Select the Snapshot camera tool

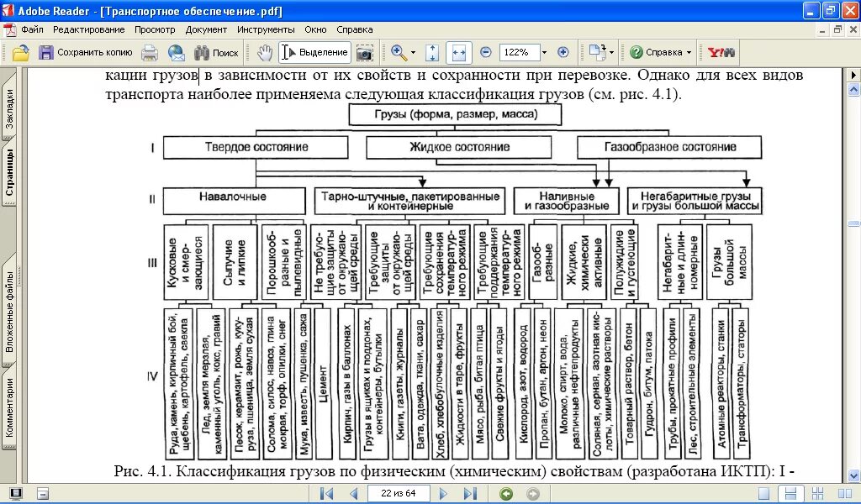click(365, 53)
